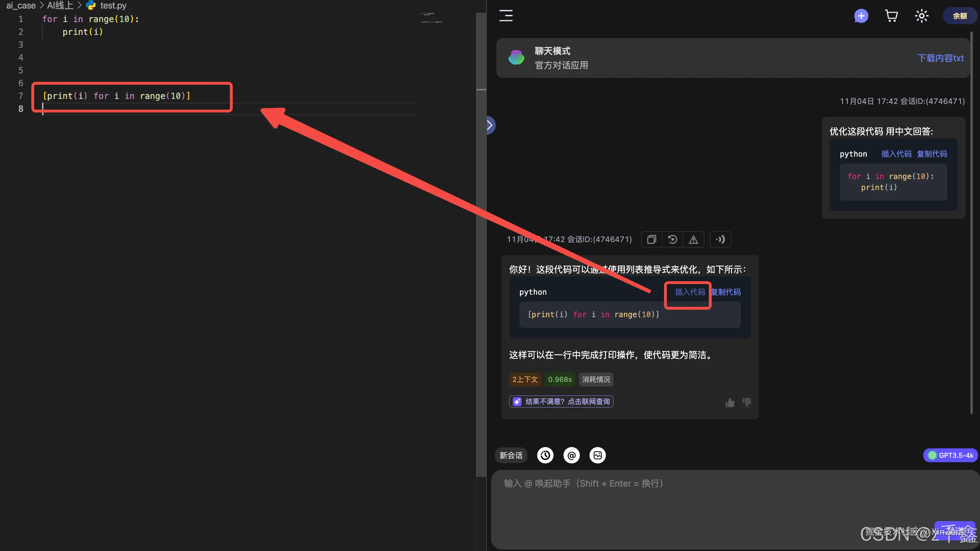This screenshot has height=551, width=980.
Task: Open the image upload option
Action: [x=598, y=455]
